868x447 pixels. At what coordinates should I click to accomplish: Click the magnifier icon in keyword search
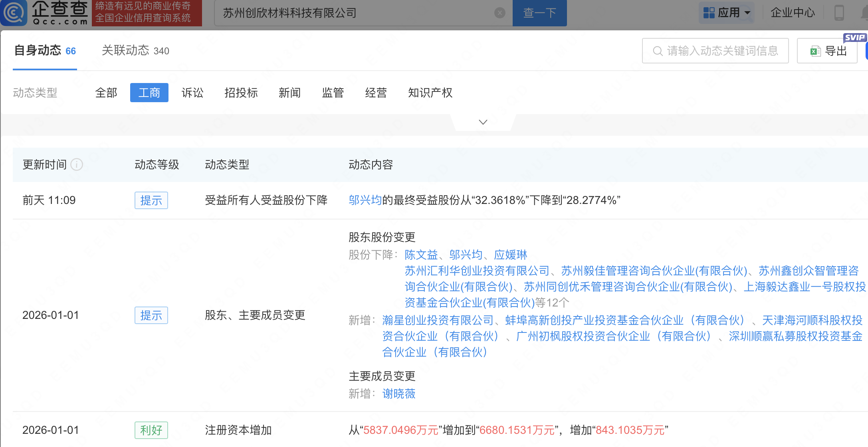point(658,51)
